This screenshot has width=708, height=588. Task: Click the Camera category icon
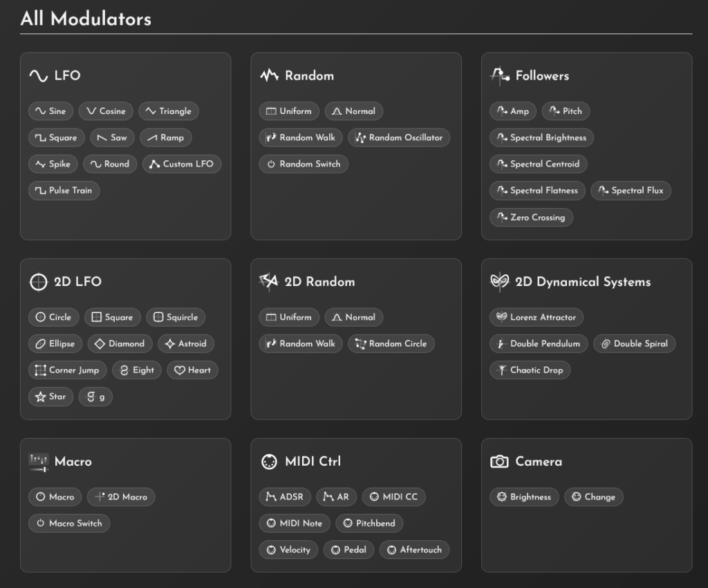point(499,462)
